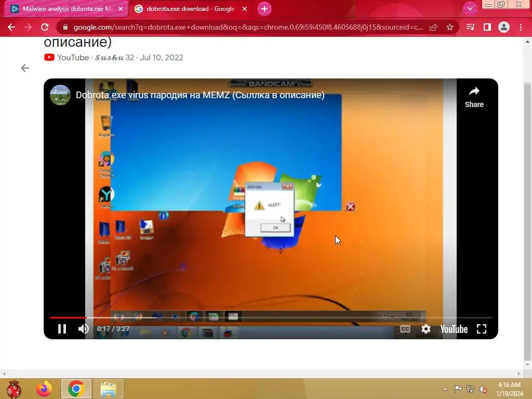532x399 pixels.
Task: View site info lock icon
Action: [65, 27]
